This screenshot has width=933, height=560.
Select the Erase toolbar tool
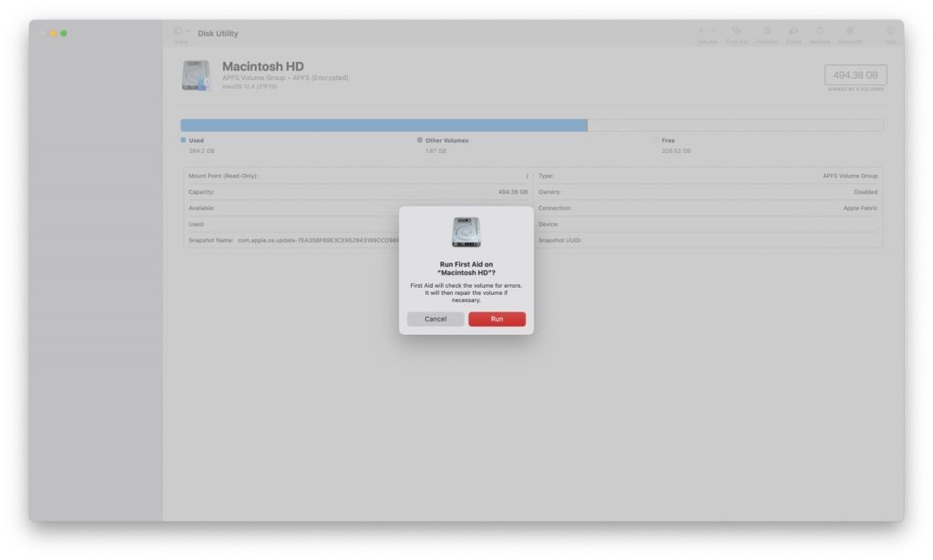tap(794, 35)
